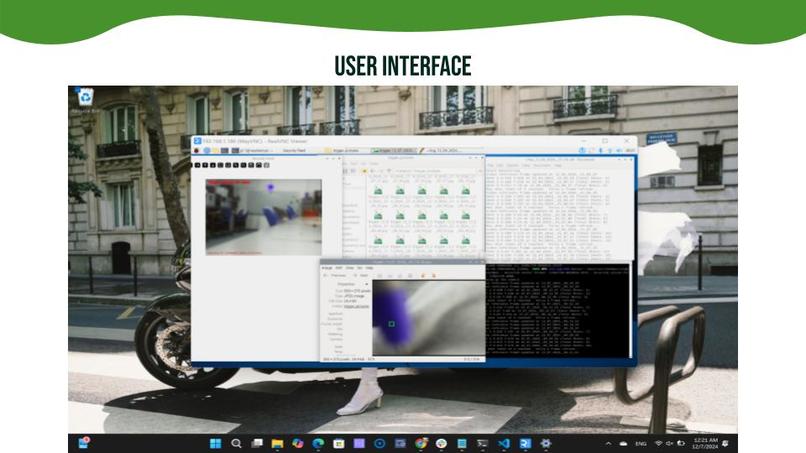Viewport: 806px width, 453px height.
Task: Launch File Explorer from the taskbar
Action: coord(277,443)
